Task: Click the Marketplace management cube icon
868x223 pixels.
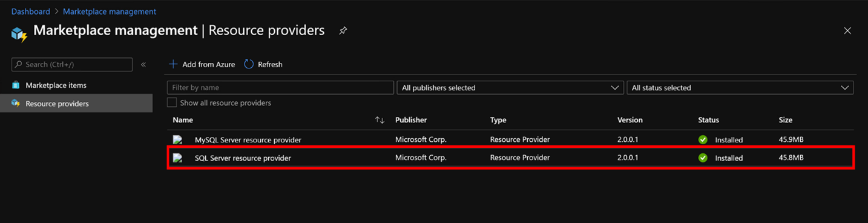Action: (19, 34)
